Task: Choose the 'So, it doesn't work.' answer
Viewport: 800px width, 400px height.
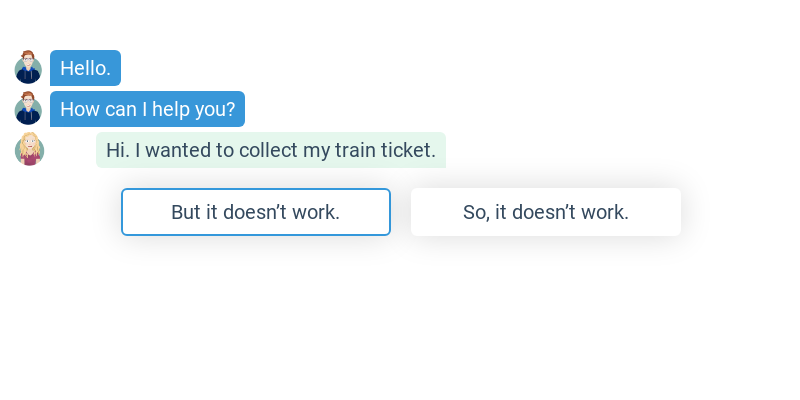Action: (x=545, y=212)
